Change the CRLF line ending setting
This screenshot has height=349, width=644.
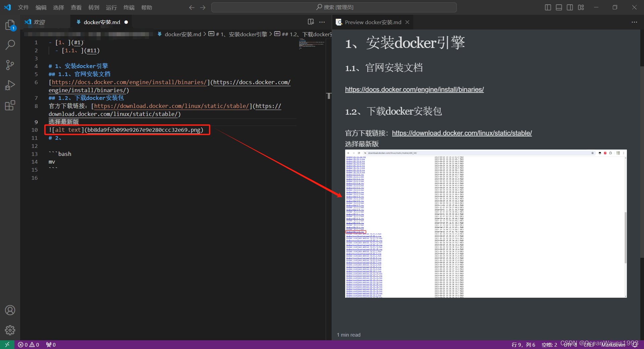pyautogui.click(x=589, y=345)
